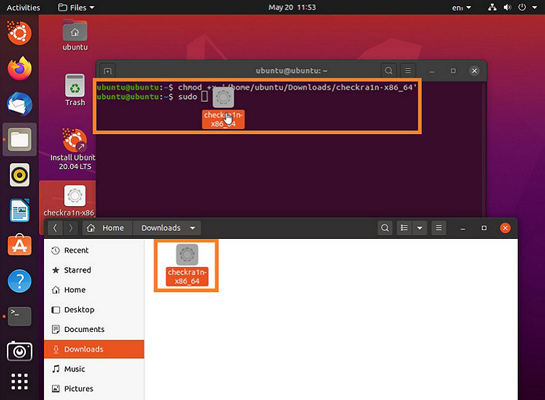The height and width of the screenshot is (400, 545).
Task: Close the Files window
Action: (505, 228)
